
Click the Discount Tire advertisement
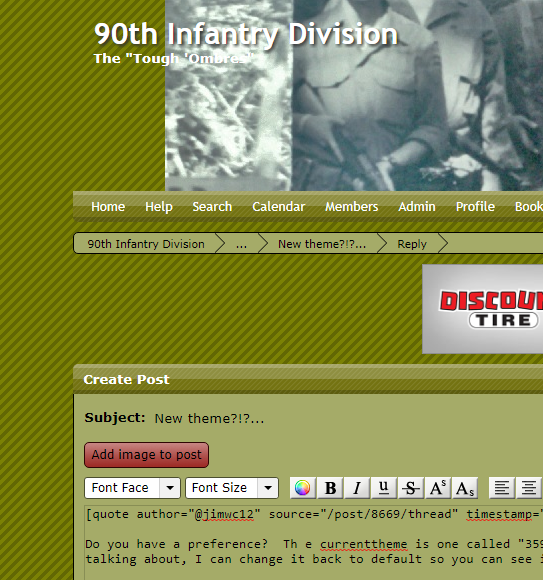483,309
